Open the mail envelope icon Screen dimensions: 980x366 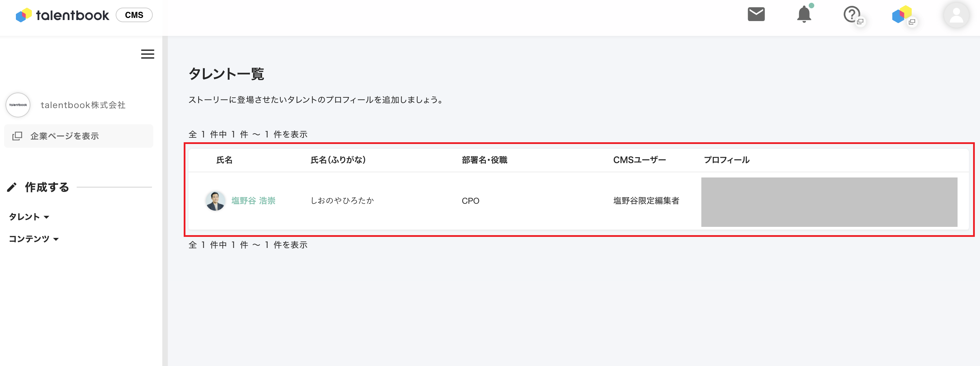(756, 15)
